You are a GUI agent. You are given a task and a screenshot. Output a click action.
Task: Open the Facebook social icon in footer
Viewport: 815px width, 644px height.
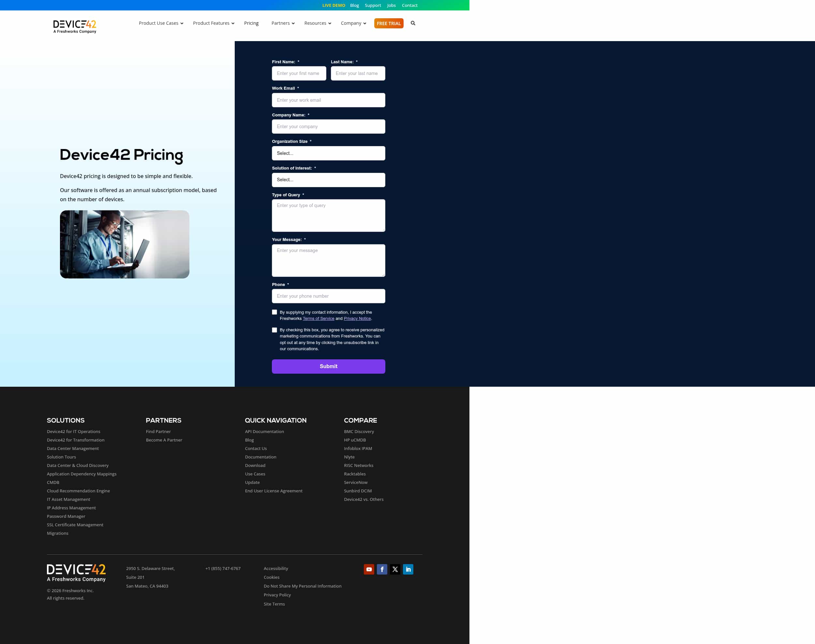click(382, 569)
